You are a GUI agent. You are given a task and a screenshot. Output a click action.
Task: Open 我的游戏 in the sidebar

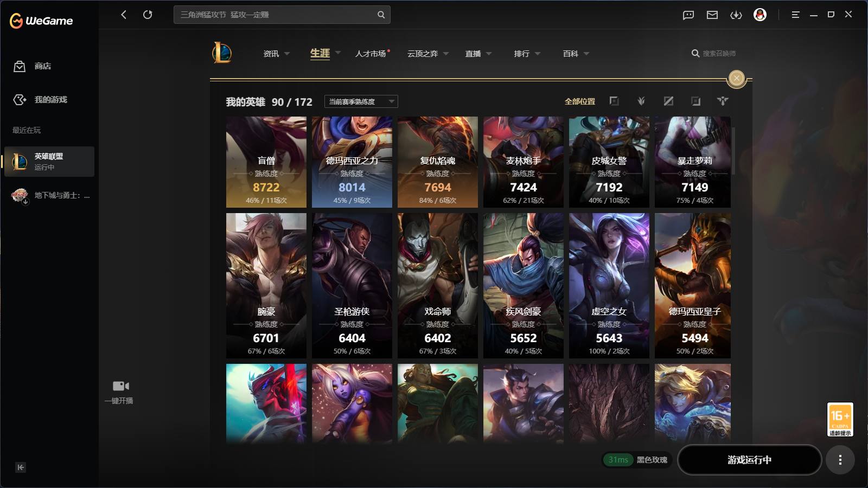pos(40,100)
